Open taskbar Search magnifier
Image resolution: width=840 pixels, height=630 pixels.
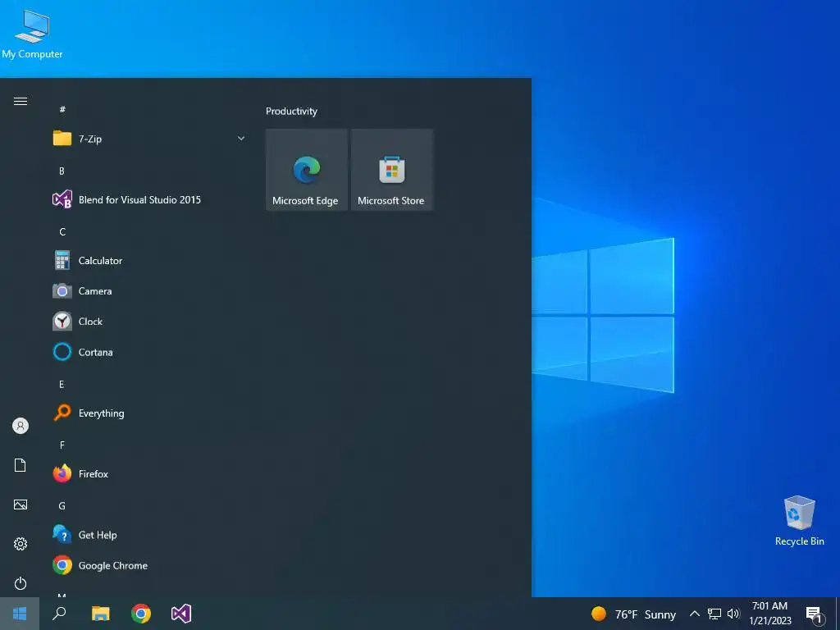(59, 614)
